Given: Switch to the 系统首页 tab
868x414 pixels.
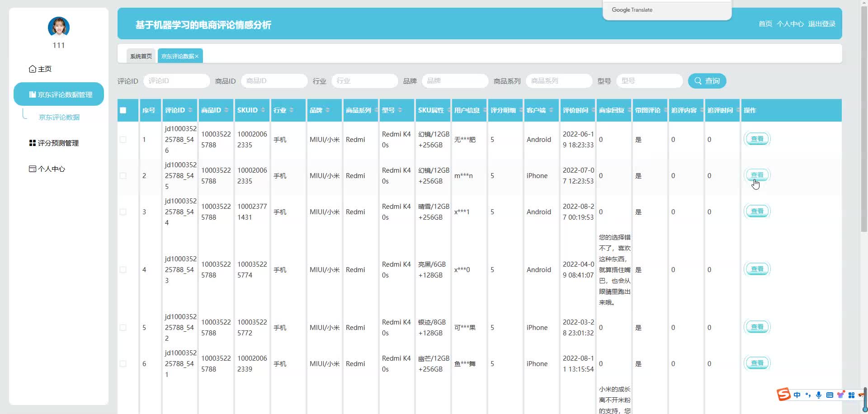Looking at the screenshot, I should [x=141, y=56].
